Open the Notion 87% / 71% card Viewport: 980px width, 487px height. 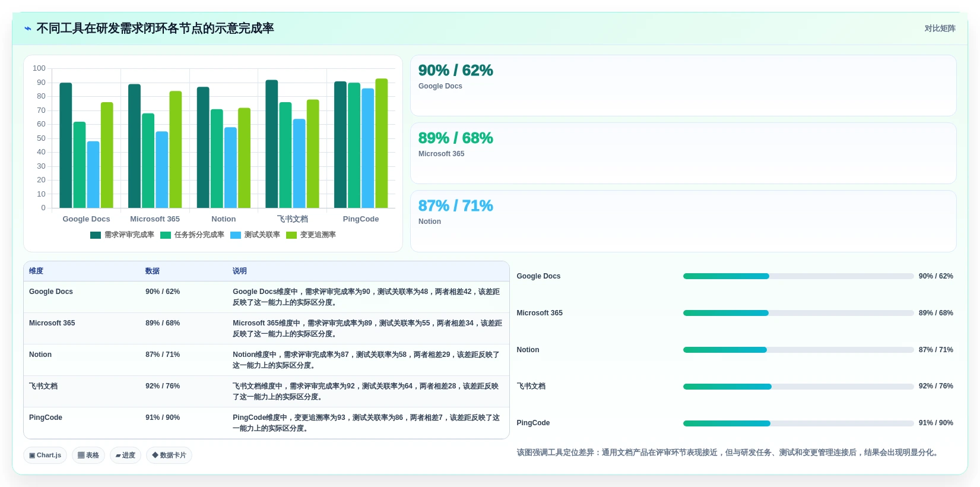pyautogui.click(x=683, y=221)
